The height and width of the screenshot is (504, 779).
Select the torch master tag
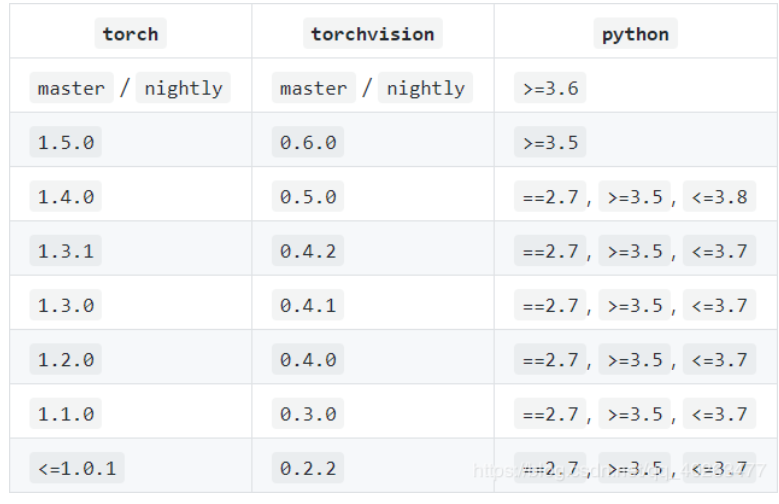(72, 88)
